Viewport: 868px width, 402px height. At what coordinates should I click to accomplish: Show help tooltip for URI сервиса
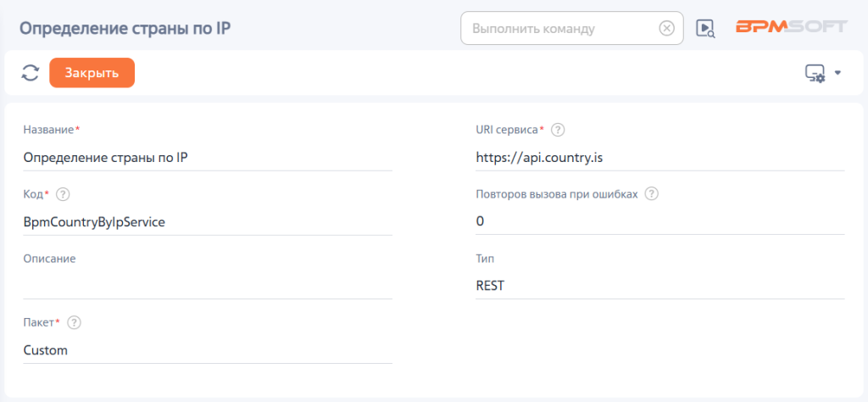click(558, 130)
